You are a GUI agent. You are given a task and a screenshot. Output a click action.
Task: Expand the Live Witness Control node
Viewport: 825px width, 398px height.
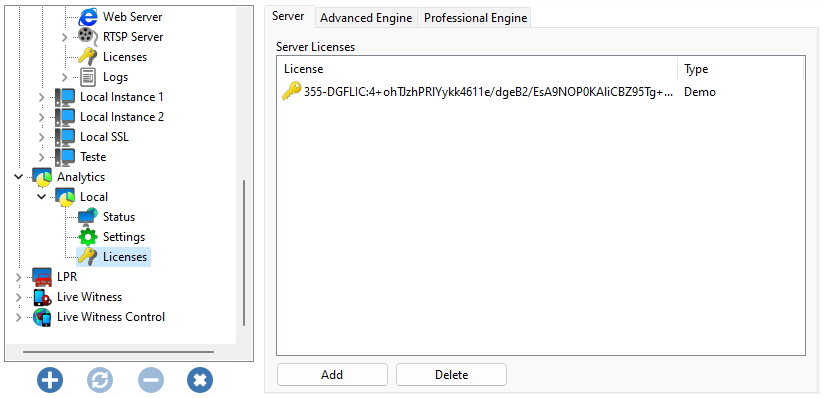click(19, 317)
